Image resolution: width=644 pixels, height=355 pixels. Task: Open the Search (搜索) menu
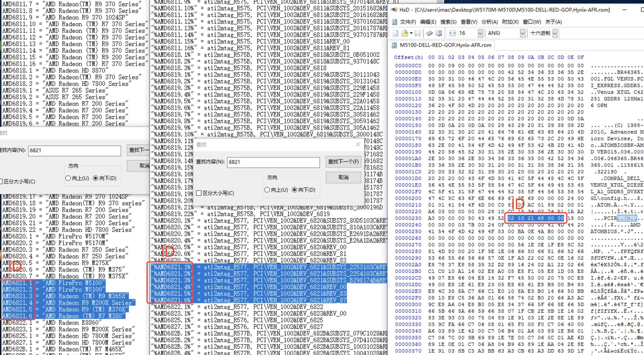tap(448, 22)
